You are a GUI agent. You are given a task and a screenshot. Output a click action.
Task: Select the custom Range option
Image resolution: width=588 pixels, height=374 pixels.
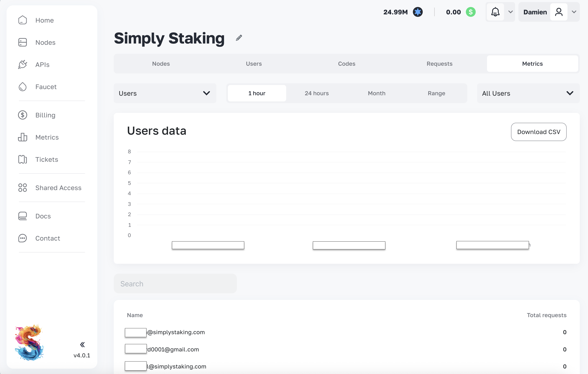point(436,93)
